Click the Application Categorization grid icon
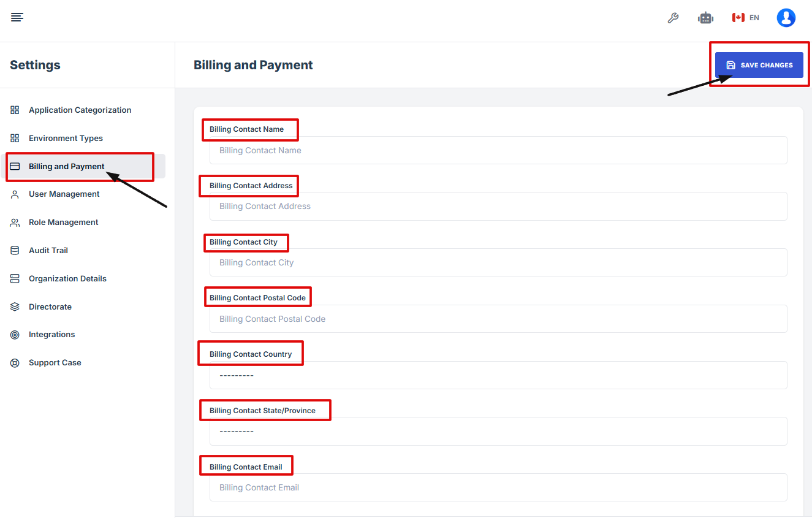Image resolution: width=812 pixels, height=518 pixels. point(15,110)
